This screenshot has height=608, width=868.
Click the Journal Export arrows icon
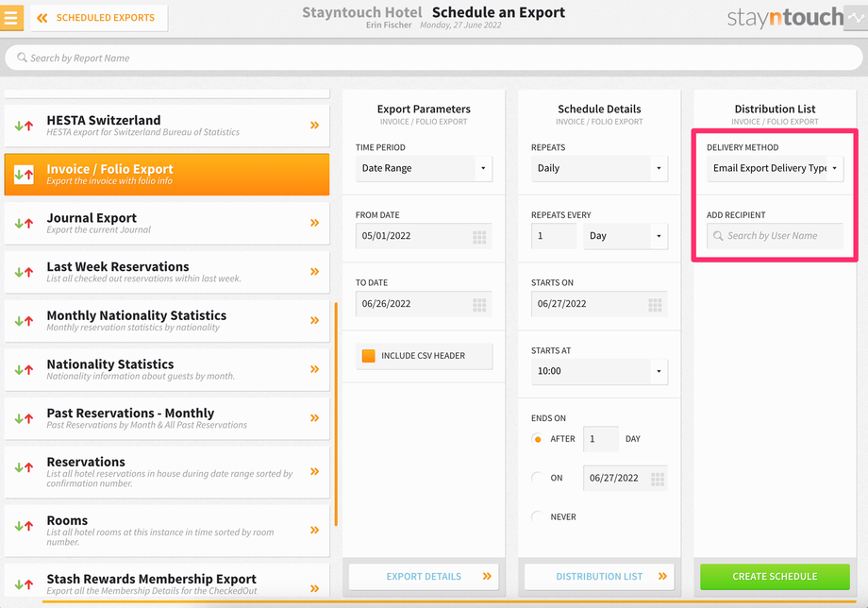[x=24, y=223]
